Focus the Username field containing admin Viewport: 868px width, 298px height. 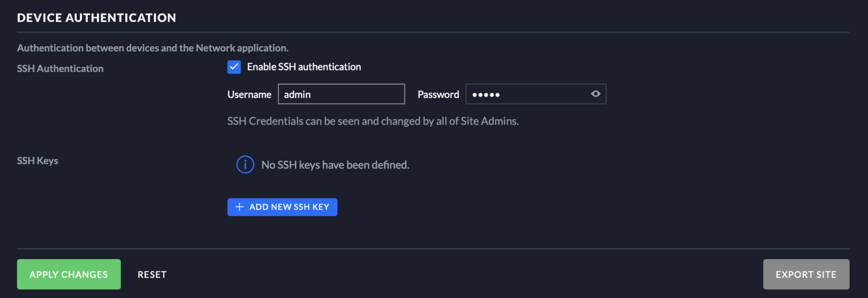(x=341, y=94)
